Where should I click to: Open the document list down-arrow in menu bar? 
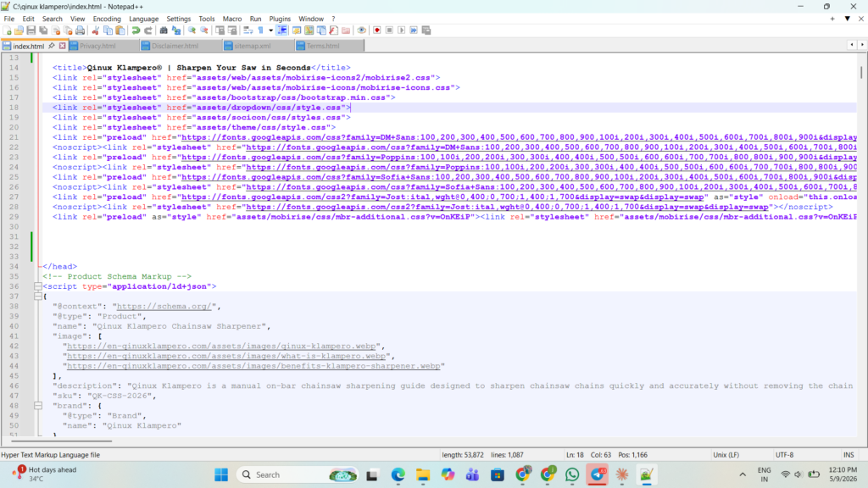[x=847, y=19]
